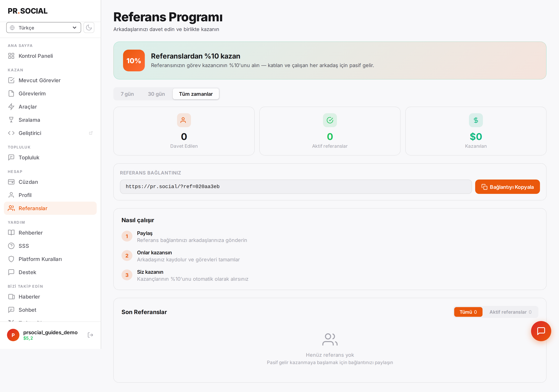Open Haberler news link
Screen dimensions: 559x392
click(50, 297)
